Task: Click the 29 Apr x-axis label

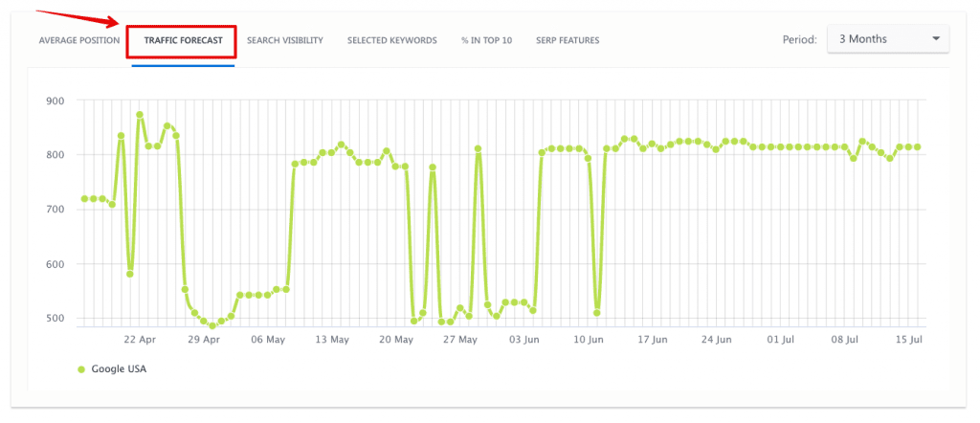Action: click(205, 340)
